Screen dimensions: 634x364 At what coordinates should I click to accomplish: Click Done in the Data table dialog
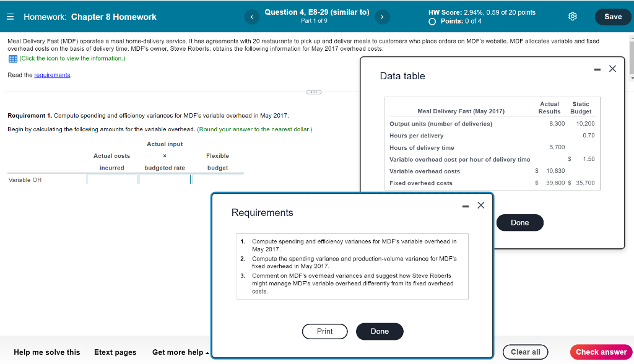click(x=520, y=223)
